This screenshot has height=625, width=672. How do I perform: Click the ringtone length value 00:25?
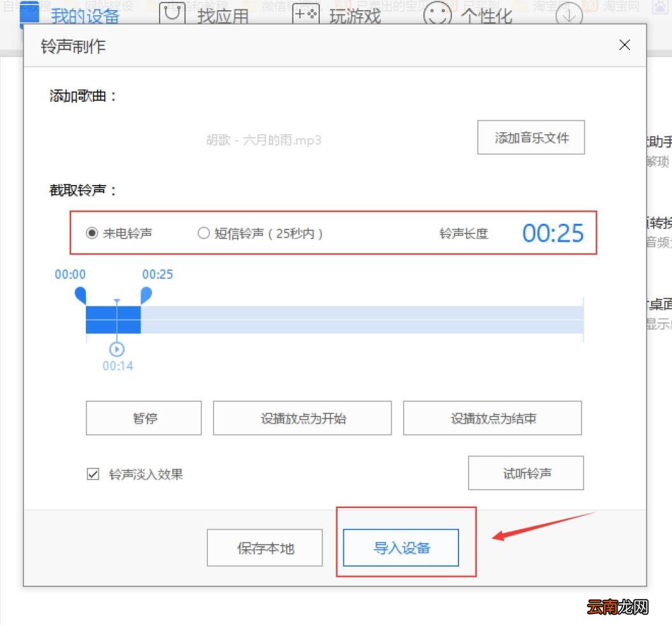pos(553,233)
